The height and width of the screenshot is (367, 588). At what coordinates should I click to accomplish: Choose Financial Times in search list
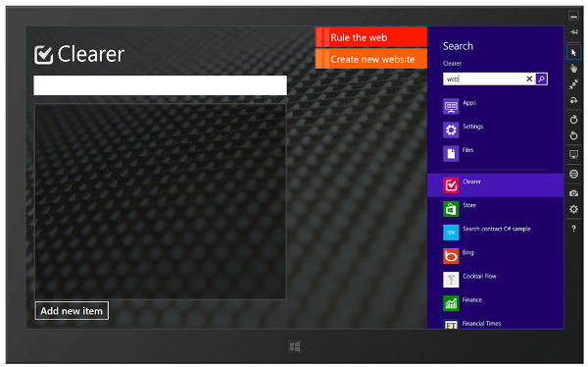click(x=495, y=324)
